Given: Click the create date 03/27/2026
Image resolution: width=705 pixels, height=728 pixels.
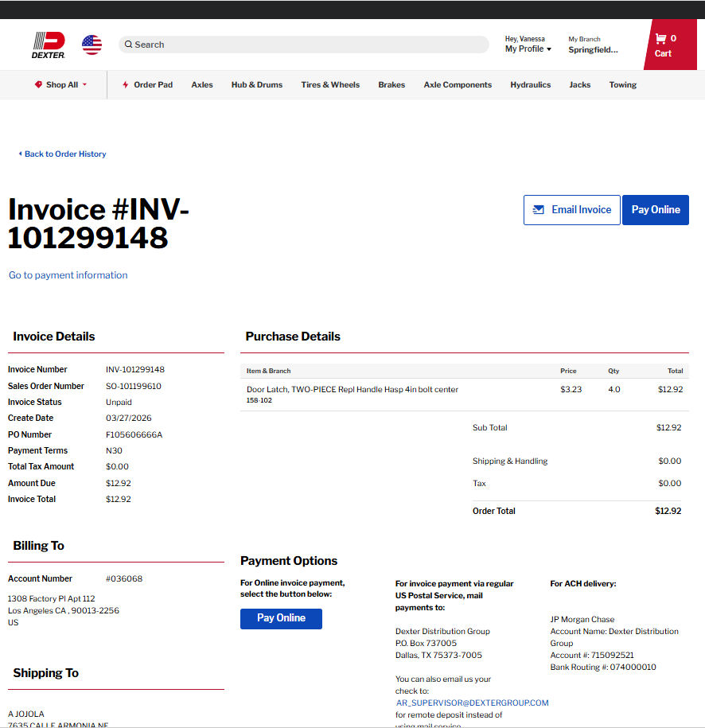Looking at the screenshot, I should (129, 418).
